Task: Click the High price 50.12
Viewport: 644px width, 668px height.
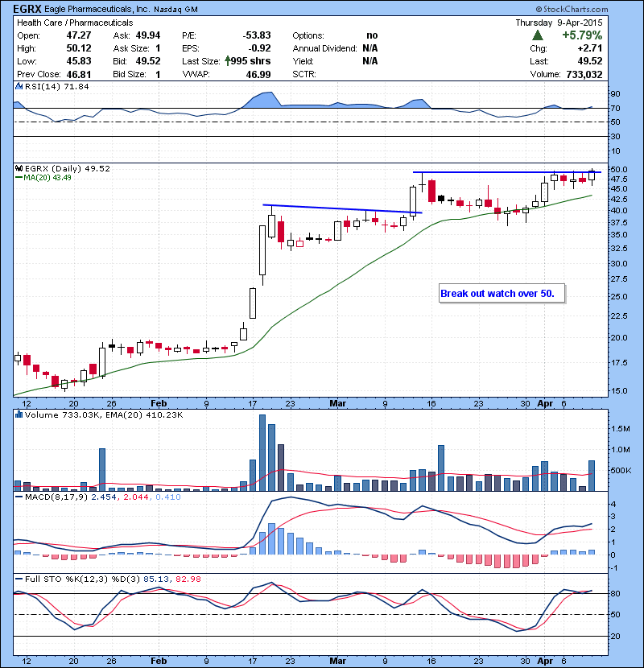Action: (78, 48)
